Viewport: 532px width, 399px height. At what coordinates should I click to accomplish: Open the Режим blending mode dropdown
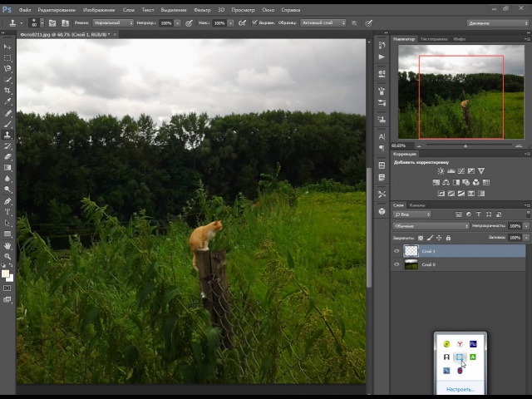112,22
